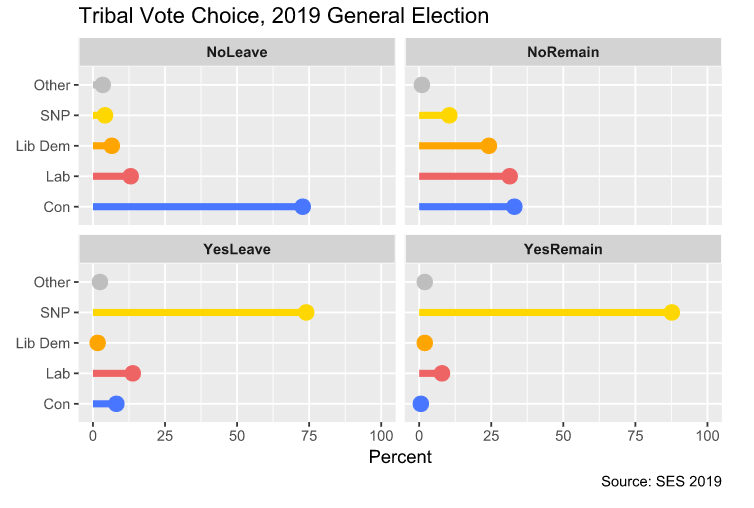Image resolution: width=754 pixels, height=508 pixels.
Task: Click the Lab dot in NoLeave panel
Action: pos(130,177)
